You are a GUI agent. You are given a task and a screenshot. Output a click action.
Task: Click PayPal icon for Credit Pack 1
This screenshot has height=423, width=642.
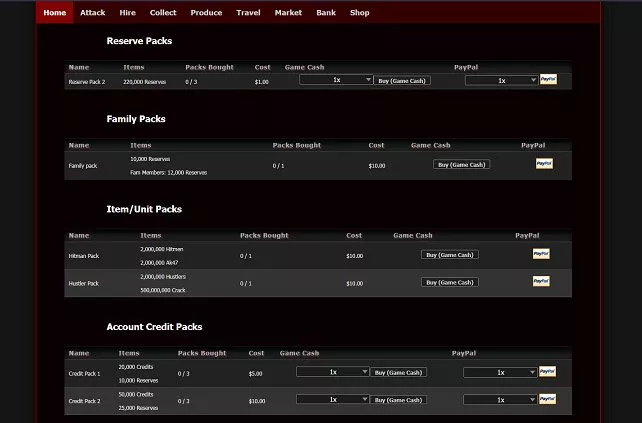coord(547,371)
